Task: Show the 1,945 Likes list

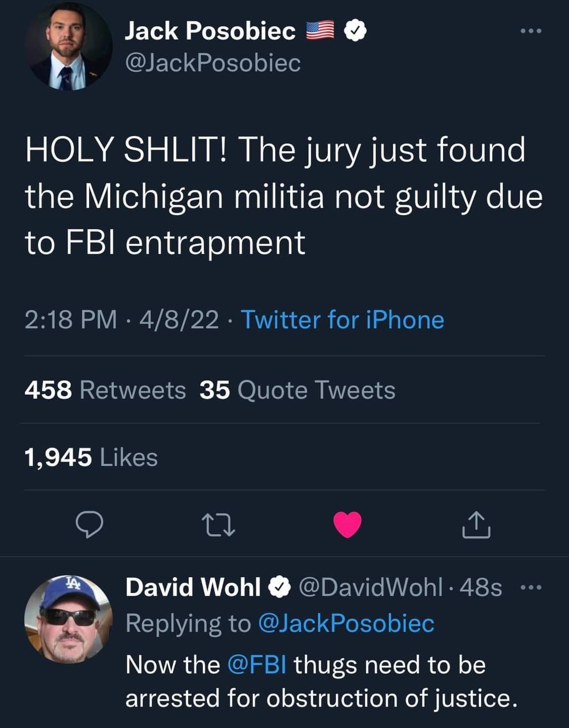Action: (x=91, y=457)
